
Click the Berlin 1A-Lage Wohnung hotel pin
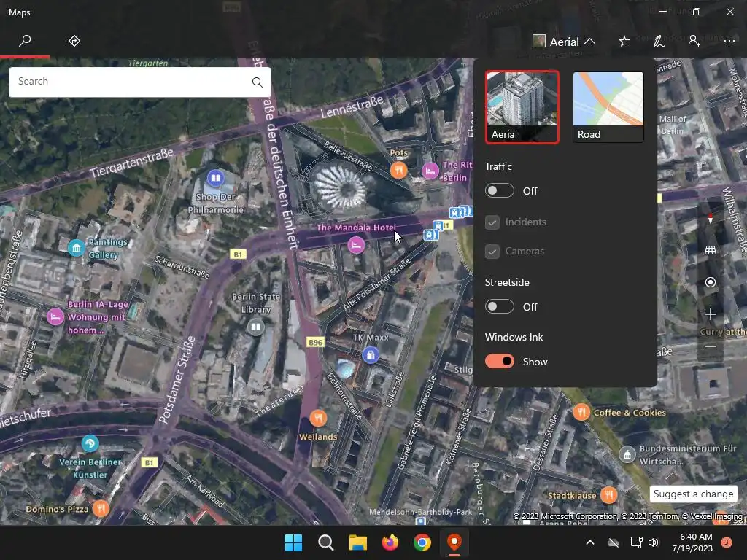[55, 316]
